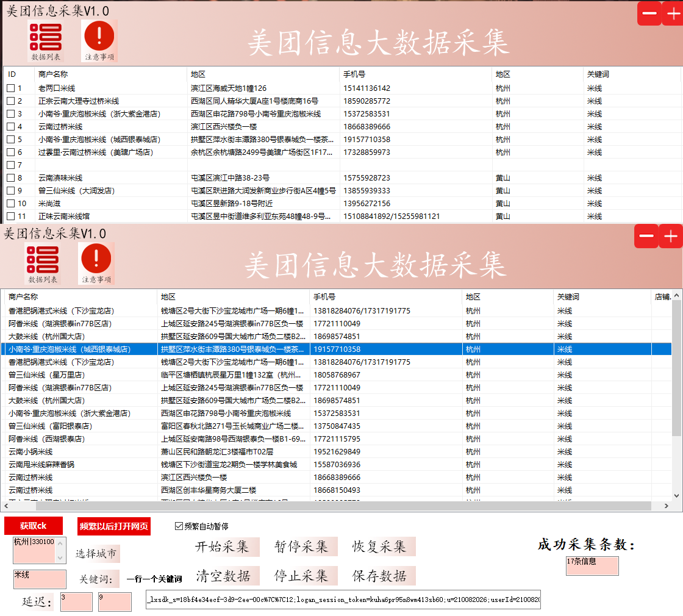Select row 曾三仙米线 (星万里店)
683x616 pixels.
(336, 375)
